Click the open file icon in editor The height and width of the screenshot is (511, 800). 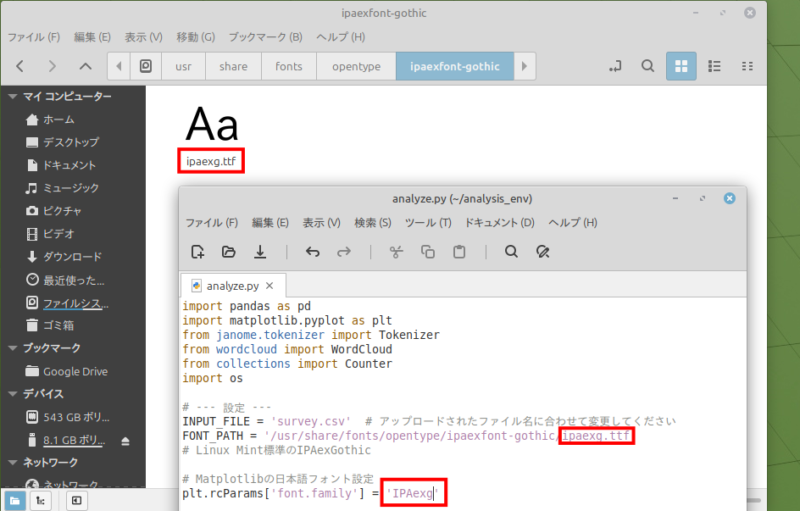229,252
